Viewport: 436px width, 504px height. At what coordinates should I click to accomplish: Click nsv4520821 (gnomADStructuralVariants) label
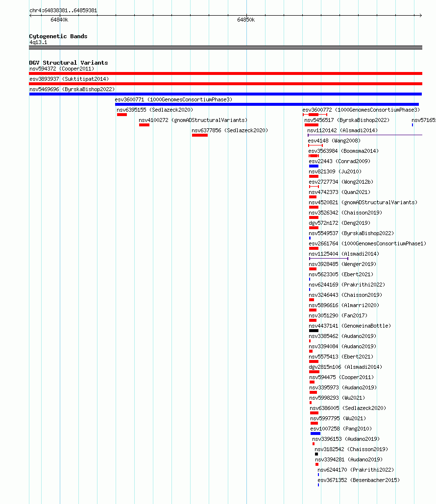pyautogui.click(x=363, y=202)
